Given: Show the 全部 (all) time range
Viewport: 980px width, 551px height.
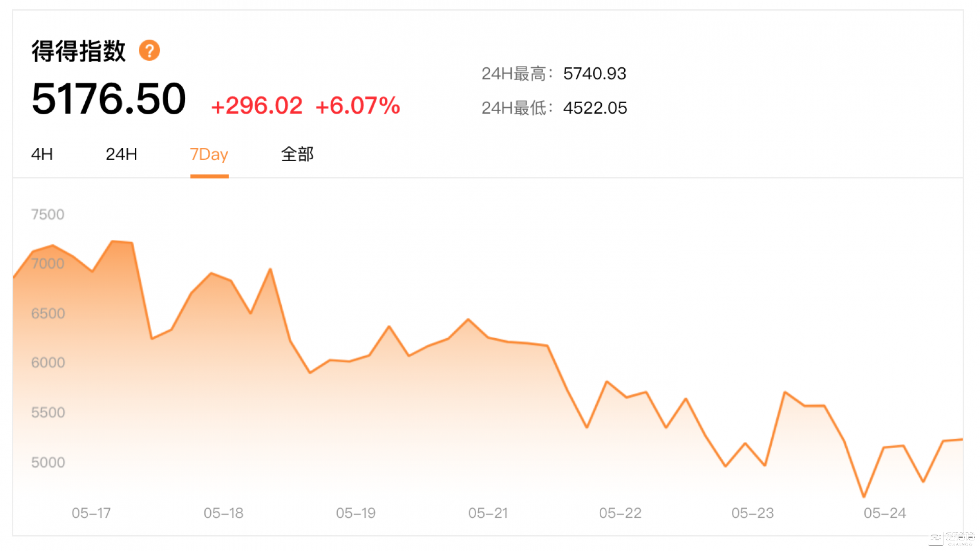Looking at the screenshot, I should click(297, 154).
